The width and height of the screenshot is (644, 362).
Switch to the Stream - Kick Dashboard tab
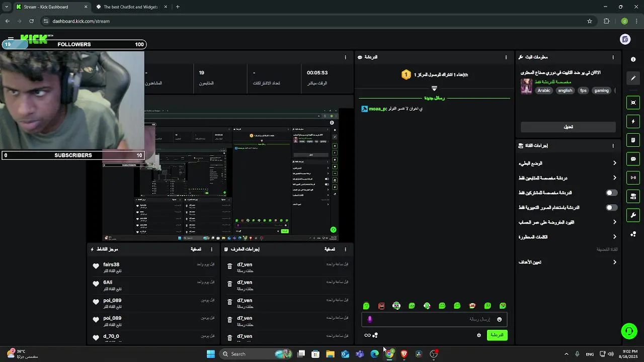tap(51, 7)
